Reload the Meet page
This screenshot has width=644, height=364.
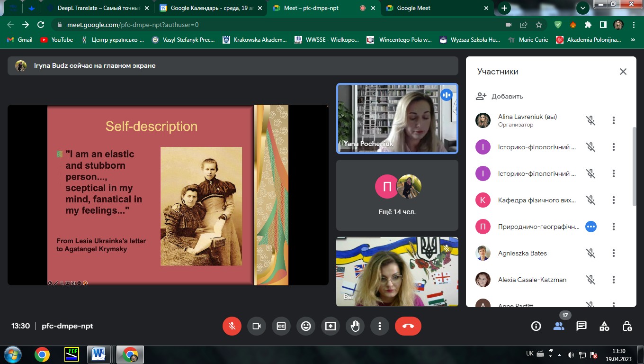41,25
